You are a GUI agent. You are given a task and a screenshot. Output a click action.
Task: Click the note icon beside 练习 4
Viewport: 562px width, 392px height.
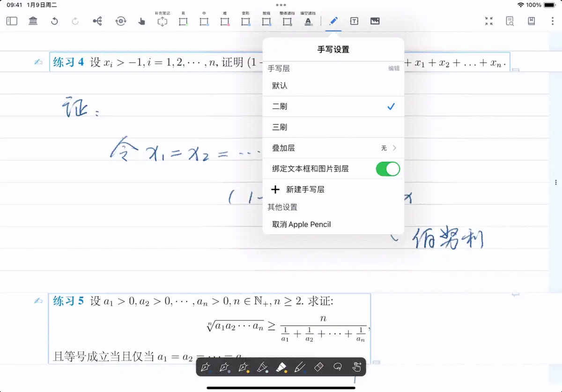tap(39, 62)
